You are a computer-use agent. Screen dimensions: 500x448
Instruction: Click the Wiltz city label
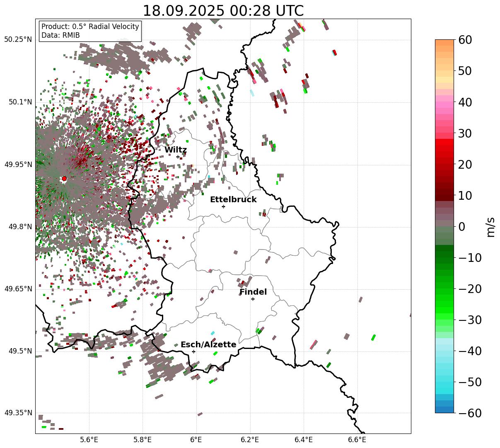pyautogui.click(x=176, y=150)
